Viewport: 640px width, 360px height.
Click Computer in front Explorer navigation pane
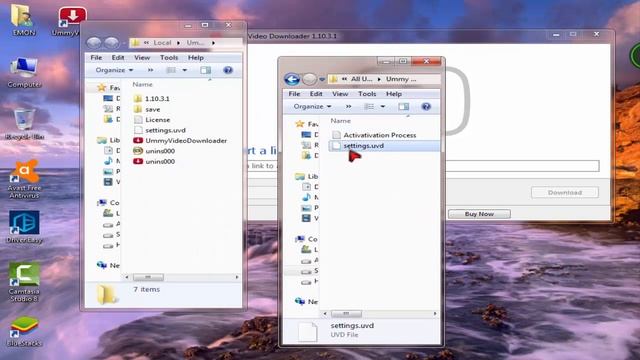pyautogui.click(x=307, y=239)
